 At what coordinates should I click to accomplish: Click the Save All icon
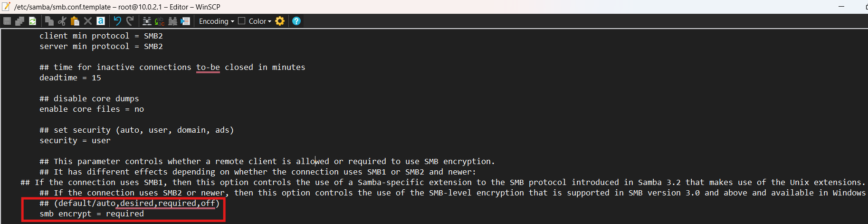[x=19, y=21]
